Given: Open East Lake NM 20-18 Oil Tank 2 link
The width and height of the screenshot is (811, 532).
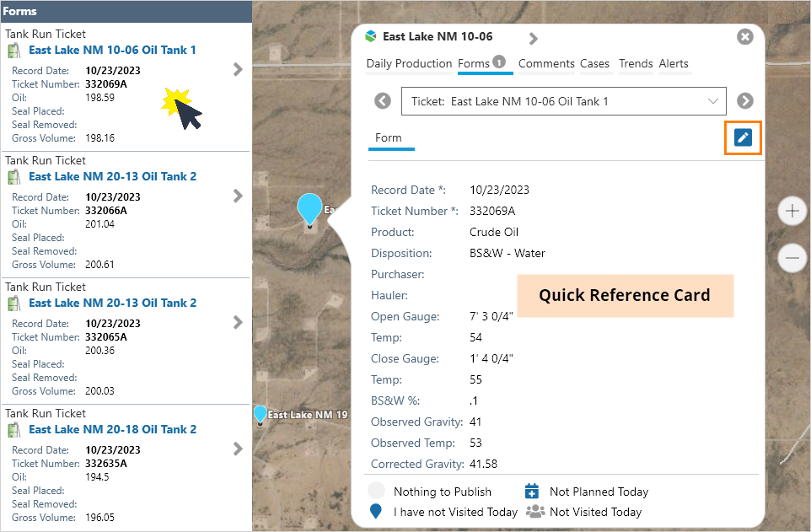Looking at the screenshot, I should click(112, 430).
